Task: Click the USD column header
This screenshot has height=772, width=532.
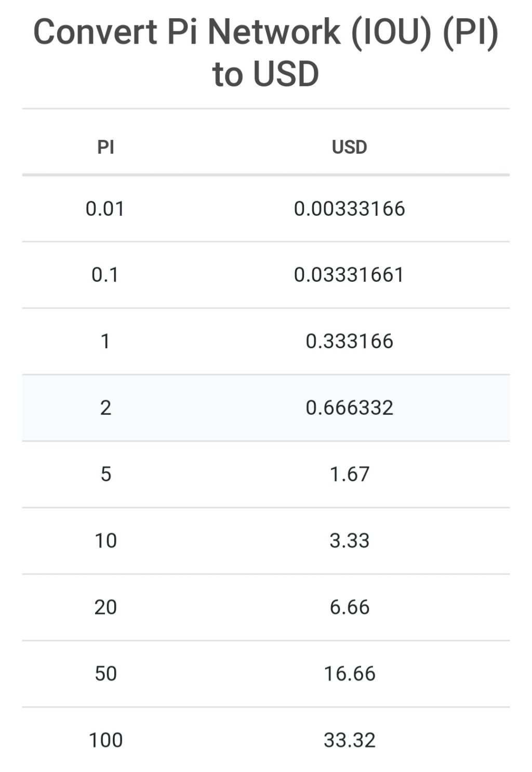Action: pyautogui.click(x=349, y=147)
